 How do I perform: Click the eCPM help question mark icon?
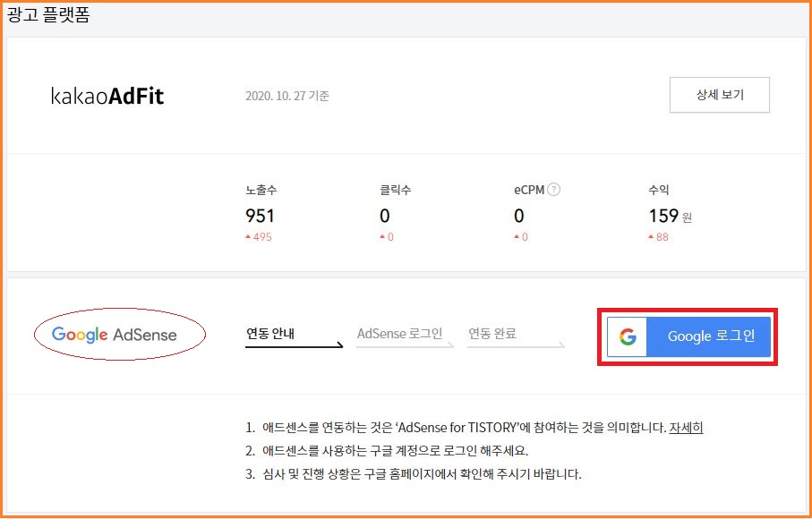click(x=553, y=190)
